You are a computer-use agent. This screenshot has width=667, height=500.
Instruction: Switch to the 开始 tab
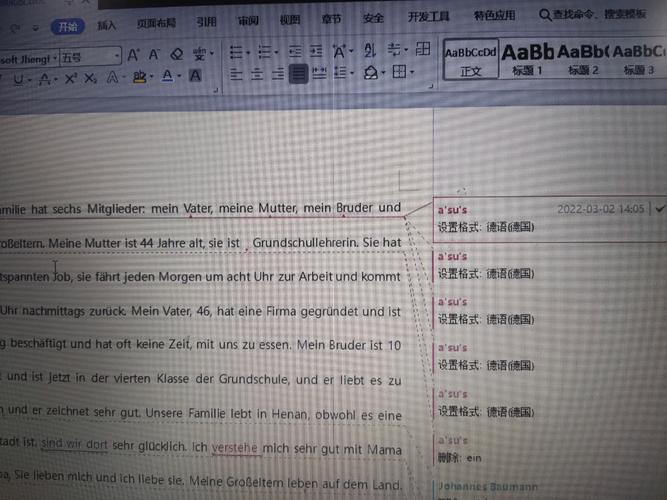pyautogui.click(x=68, y=27)
